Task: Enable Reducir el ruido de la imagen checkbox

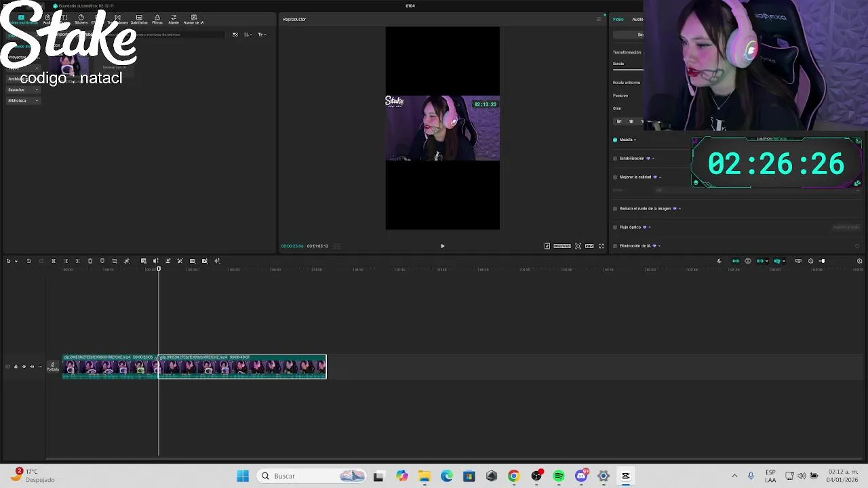Action: click(x=615, y=209)
